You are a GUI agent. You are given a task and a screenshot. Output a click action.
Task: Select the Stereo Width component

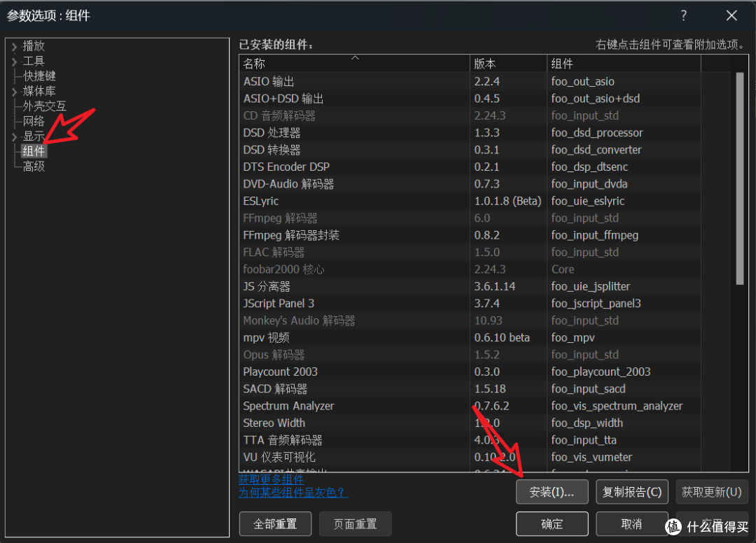[470, 423]
